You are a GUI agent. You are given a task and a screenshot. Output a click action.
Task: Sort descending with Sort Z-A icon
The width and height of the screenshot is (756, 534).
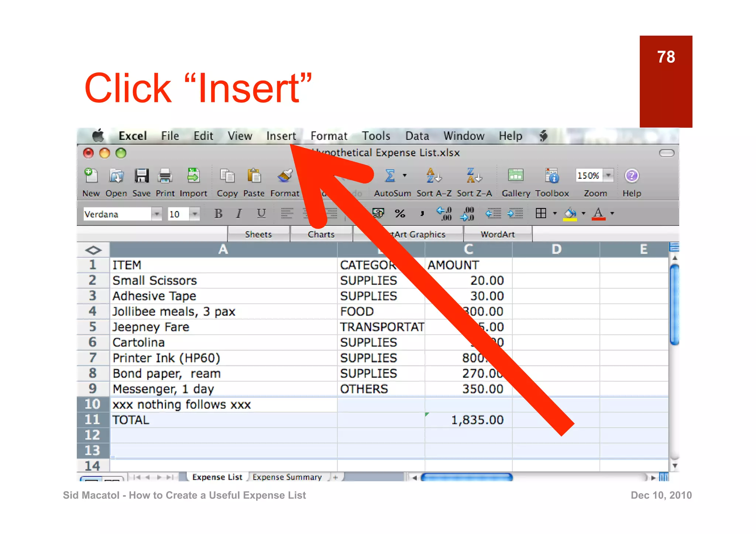pos(474,176)
